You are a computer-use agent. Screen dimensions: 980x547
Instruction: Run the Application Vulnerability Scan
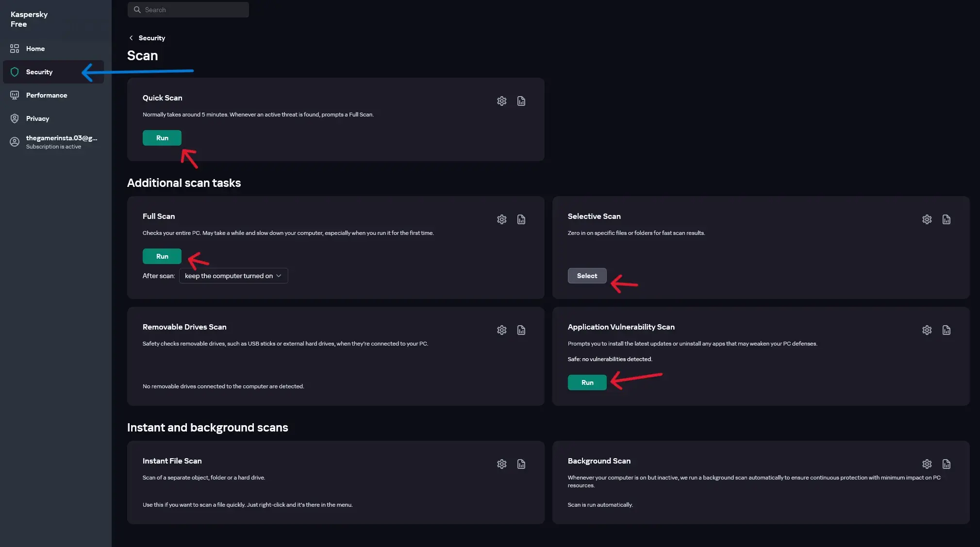click(587, 382)
